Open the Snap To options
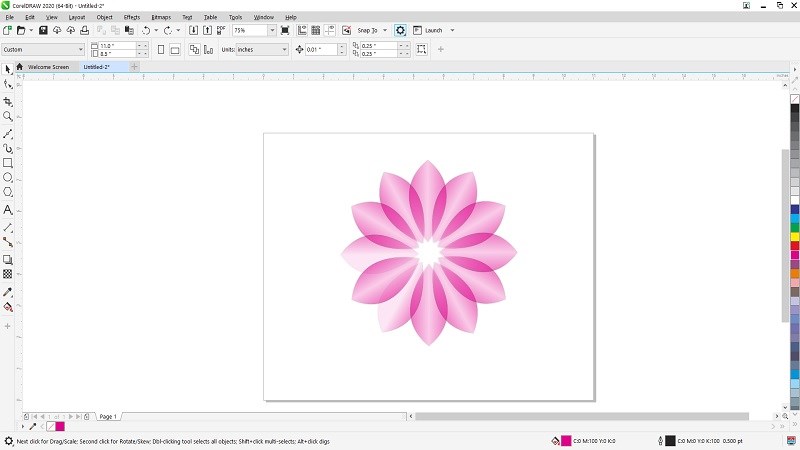The height and width of the screenshot is (450, 800). point(370,30)
